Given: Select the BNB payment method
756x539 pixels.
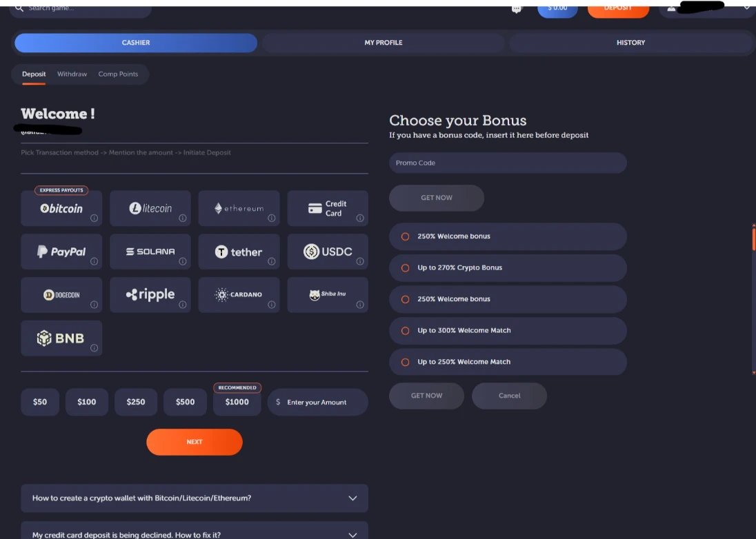Looking at the screenshot, I should [61, 338].
